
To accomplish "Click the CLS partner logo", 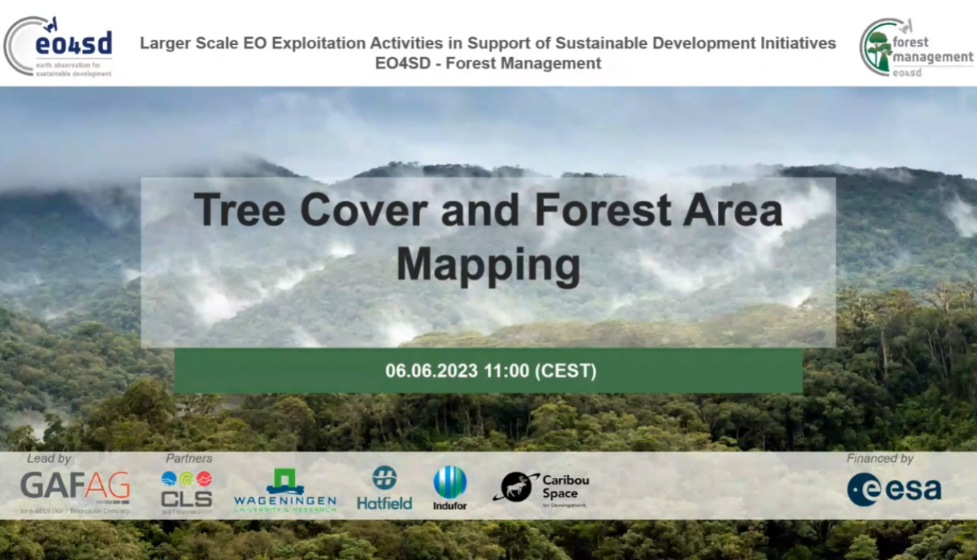I will pos(187,490).
